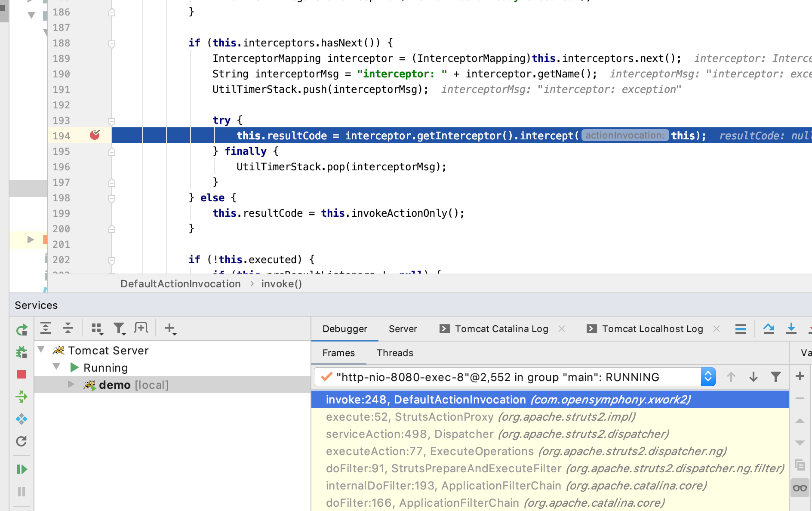Collapse the fold at line 202

112,260
